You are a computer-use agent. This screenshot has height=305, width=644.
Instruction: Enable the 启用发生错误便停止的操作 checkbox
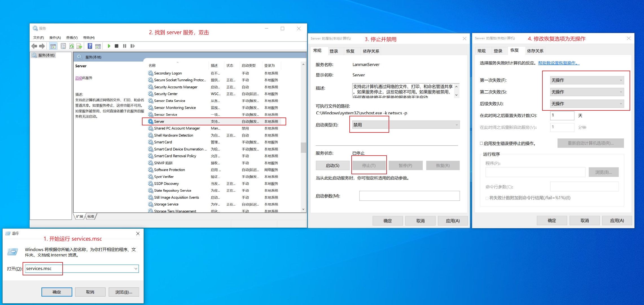[x=481, y=143]
